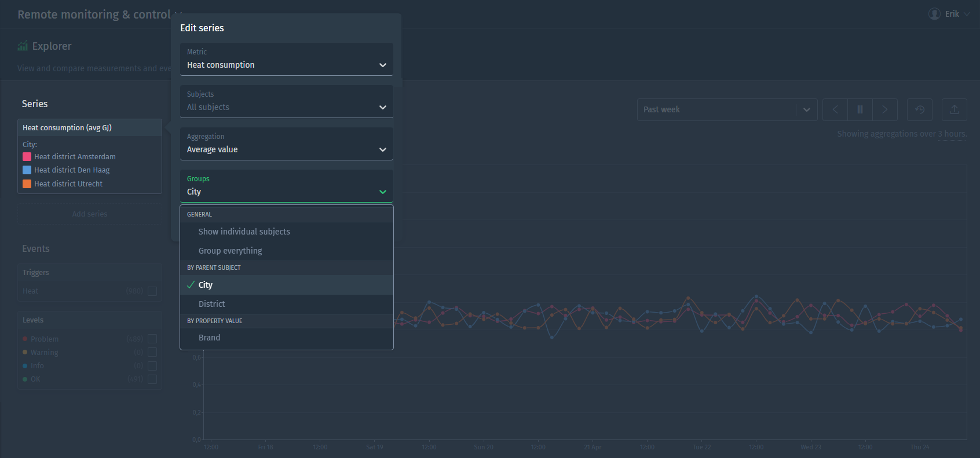Go to previous time period arrow

835,110
